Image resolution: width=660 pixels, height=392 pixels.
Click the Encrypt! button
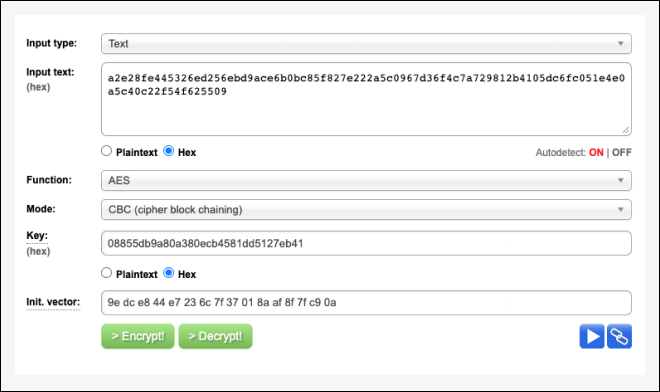[x=138, y=336]
